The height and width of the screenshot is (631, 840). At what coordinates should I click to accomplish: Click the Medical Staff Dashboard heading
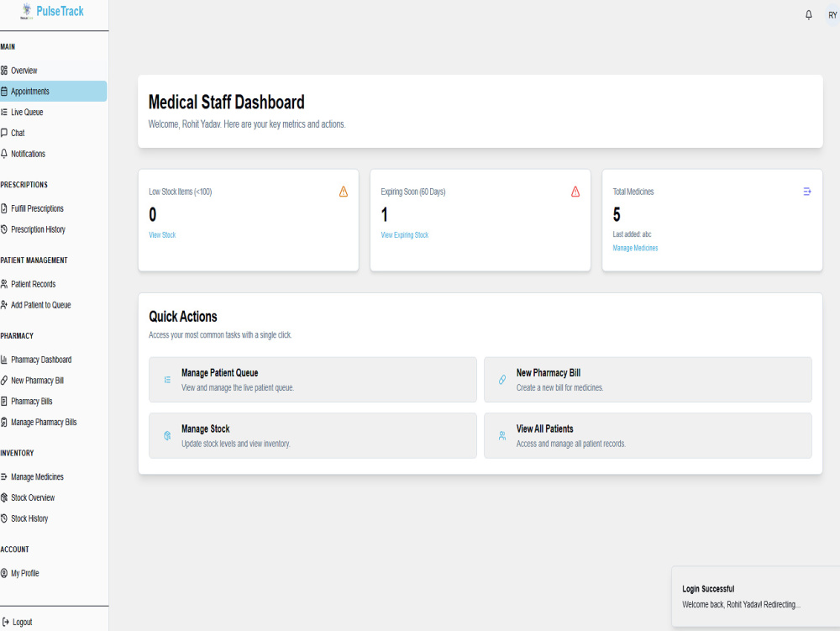pos(227,102)
